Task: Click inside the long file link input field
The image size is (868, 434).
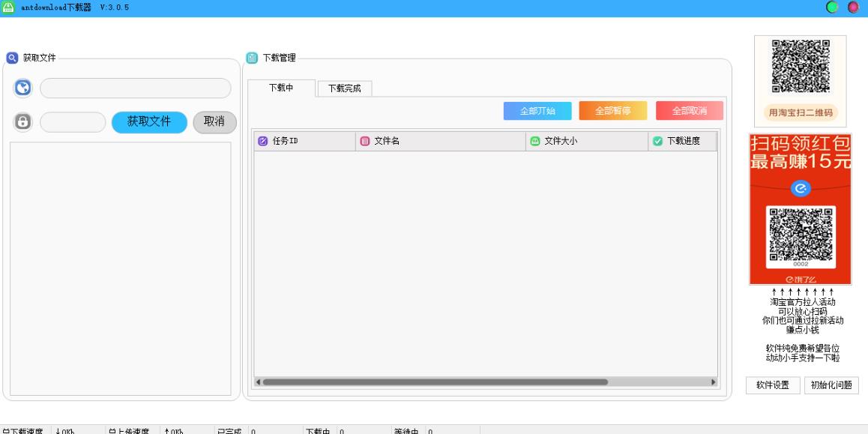Action: pos(136,88)
